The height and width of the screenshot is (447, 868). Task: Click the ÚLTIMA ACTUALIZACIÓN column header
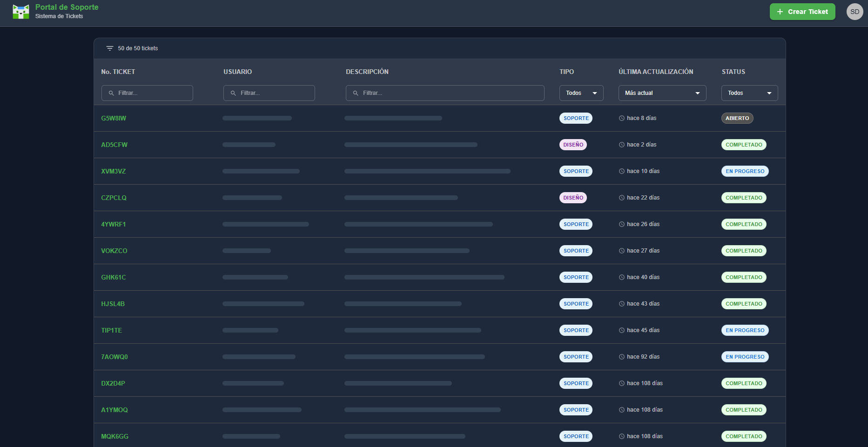656,72
